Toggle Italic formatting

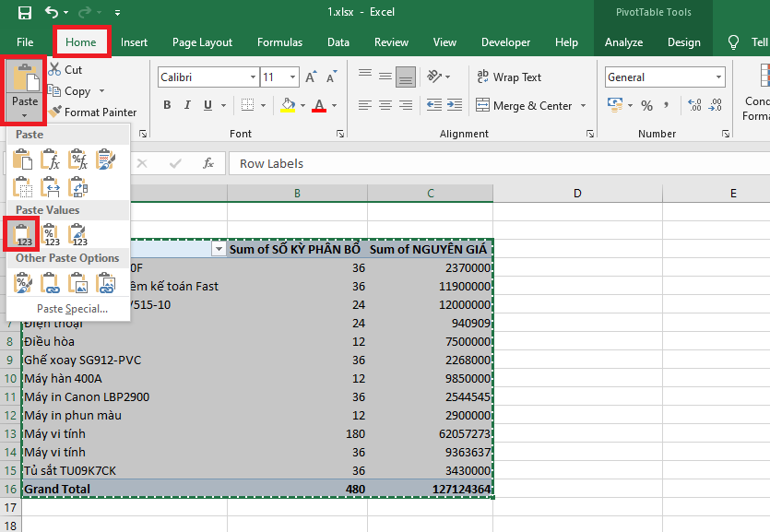pos(189,105)
